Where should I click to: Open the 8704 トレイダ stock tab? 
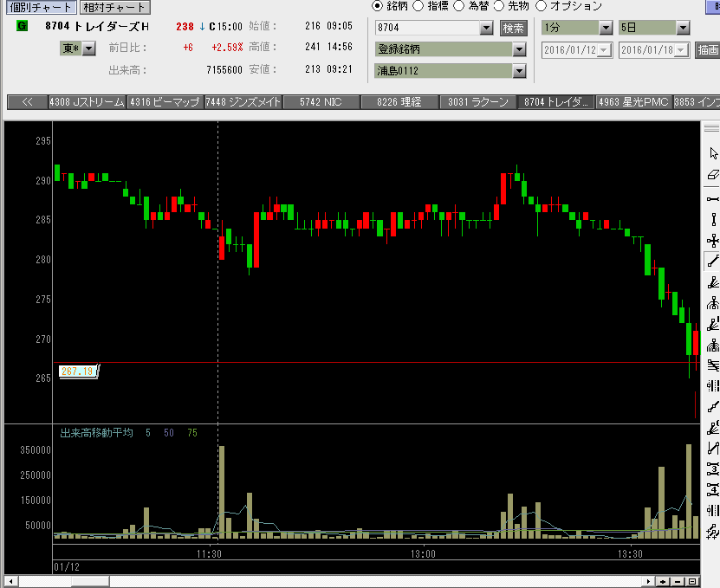pyautogui.click(x=555, y=102)
